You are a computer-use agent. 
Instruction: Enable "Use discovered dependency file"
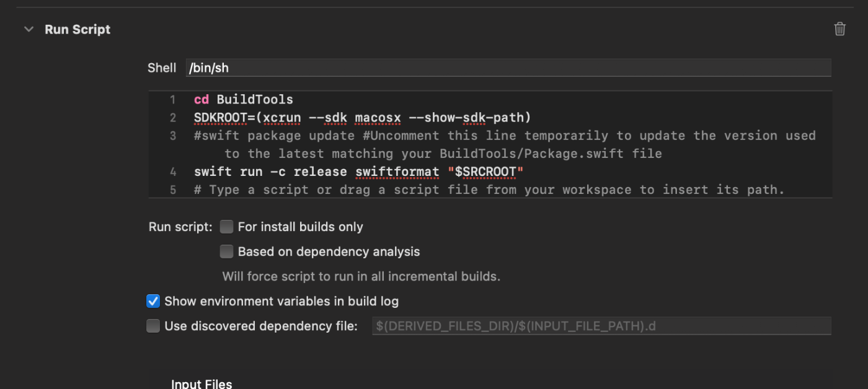pos(153,326)
